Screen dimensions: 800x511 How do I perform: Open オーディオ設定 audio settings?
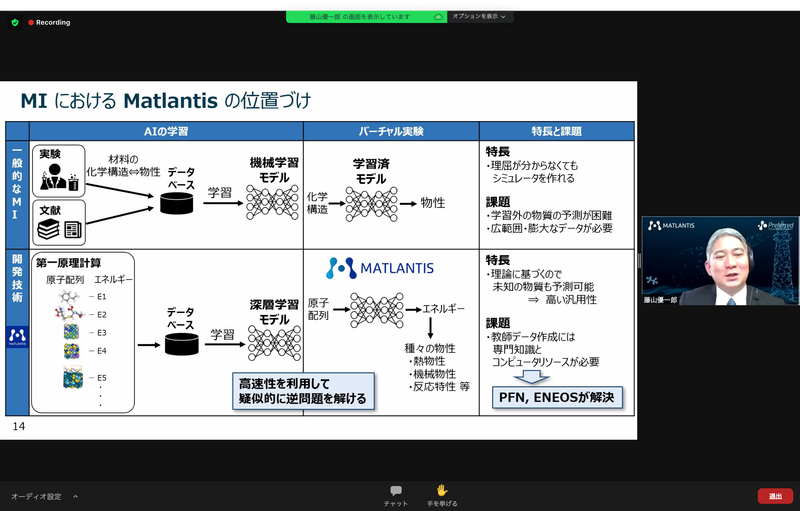pyautogui.click(x=36, y=496)
